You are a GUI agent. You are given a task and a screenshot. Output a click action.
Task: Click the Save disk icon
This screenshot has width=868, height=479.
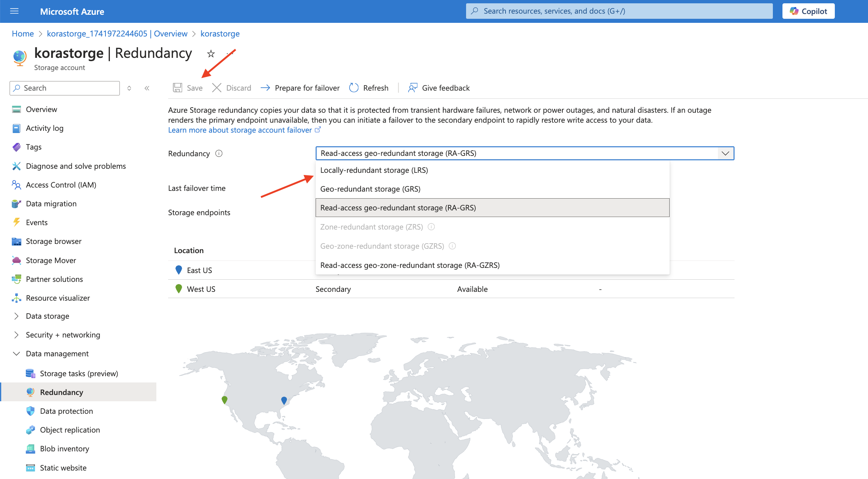178,88
